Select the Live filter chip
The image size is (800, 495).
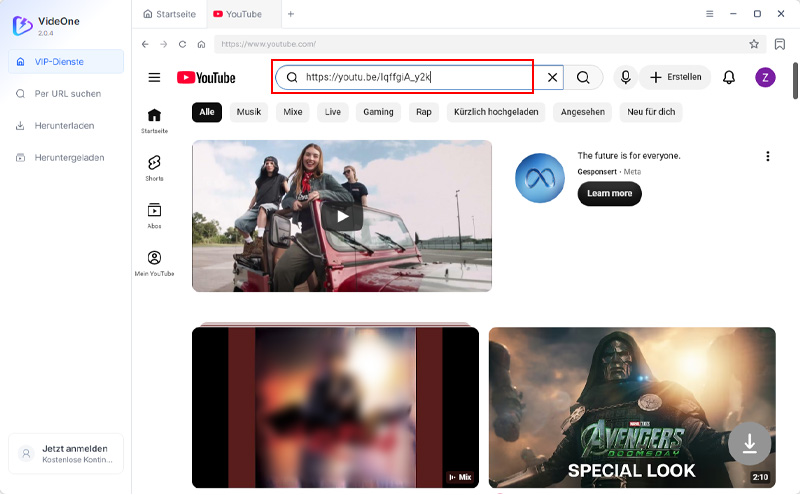[x=333, y=112]
